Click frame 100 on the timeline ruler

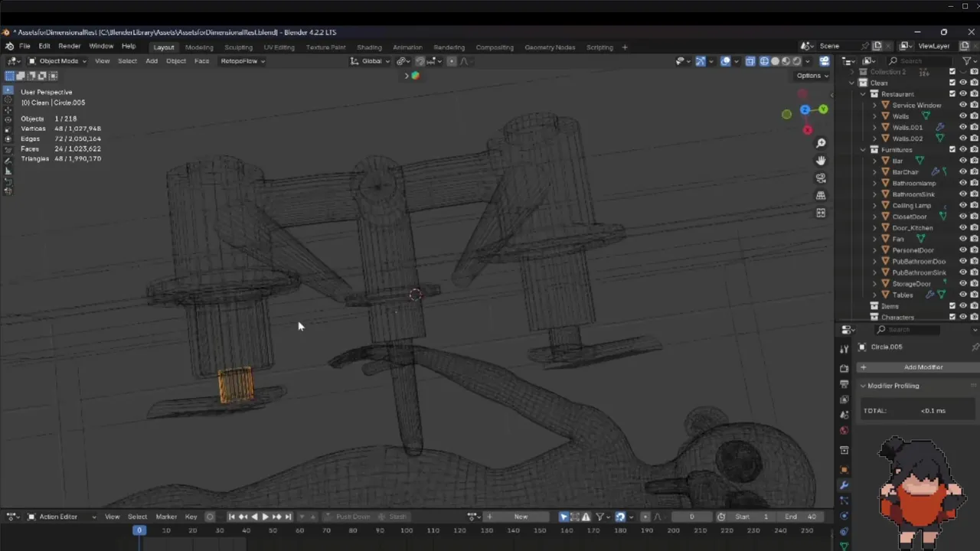407,530
